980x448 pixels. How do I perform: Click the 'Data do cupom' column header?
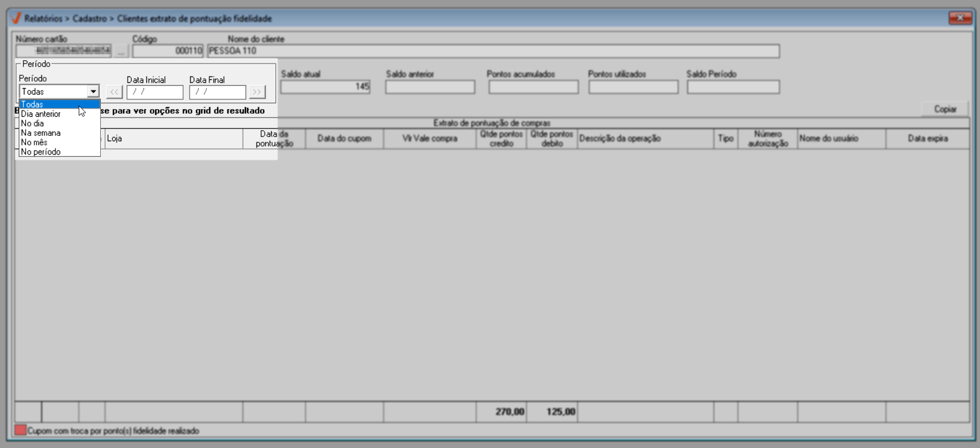point(345,139)
